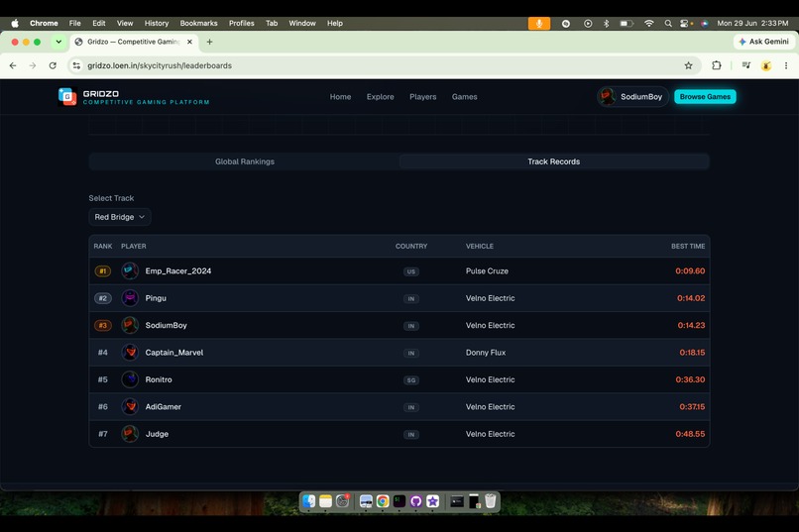799x532 pixels.
Task: Open the Apple menu
Action: point(15,24)
